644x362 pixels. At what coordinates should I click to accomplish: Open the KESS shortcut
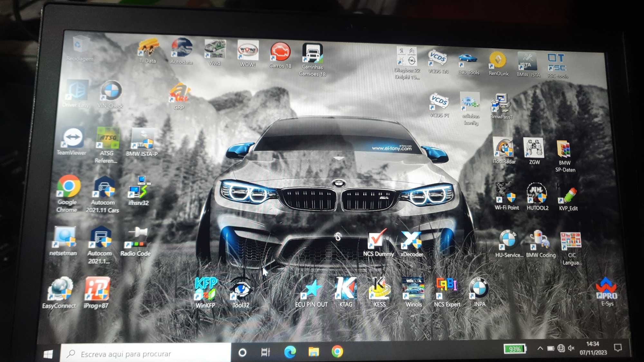[379, 292]
